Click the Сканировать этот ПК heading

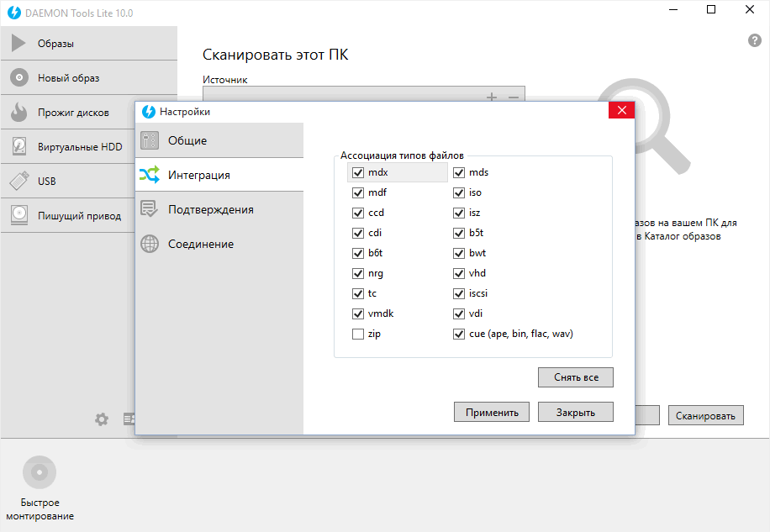[x=276, y=55]
